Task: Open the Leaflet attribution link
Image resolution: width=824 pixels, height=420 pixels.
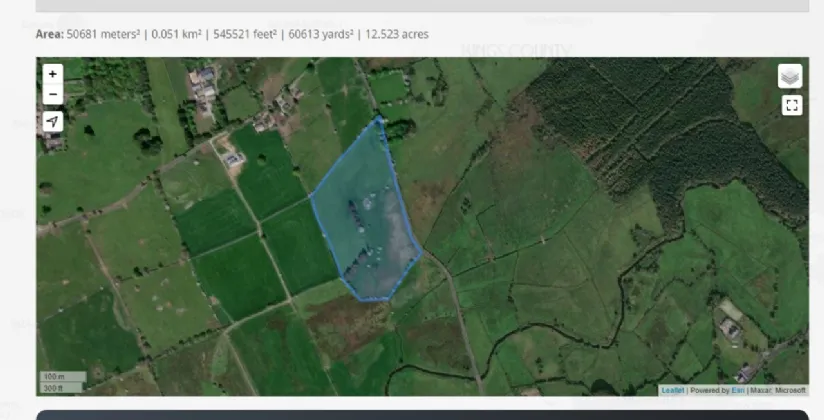Action: pos(672,390)
